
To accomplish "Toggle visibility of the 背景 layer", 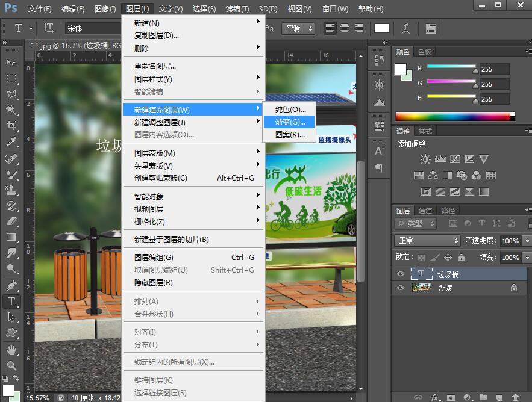I will pos(399,288).
